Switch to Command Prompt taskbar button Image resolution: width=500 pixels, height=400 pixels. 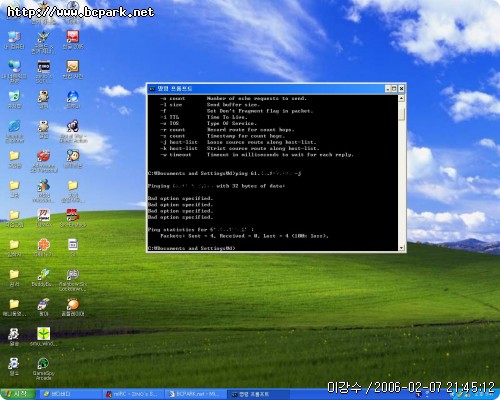(257, 394)
